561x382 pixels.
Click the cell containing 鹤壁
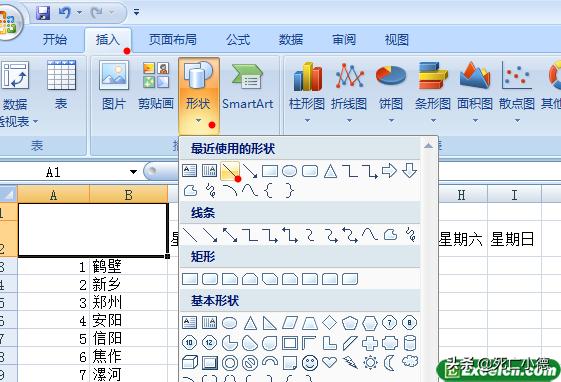coord(128,266)
